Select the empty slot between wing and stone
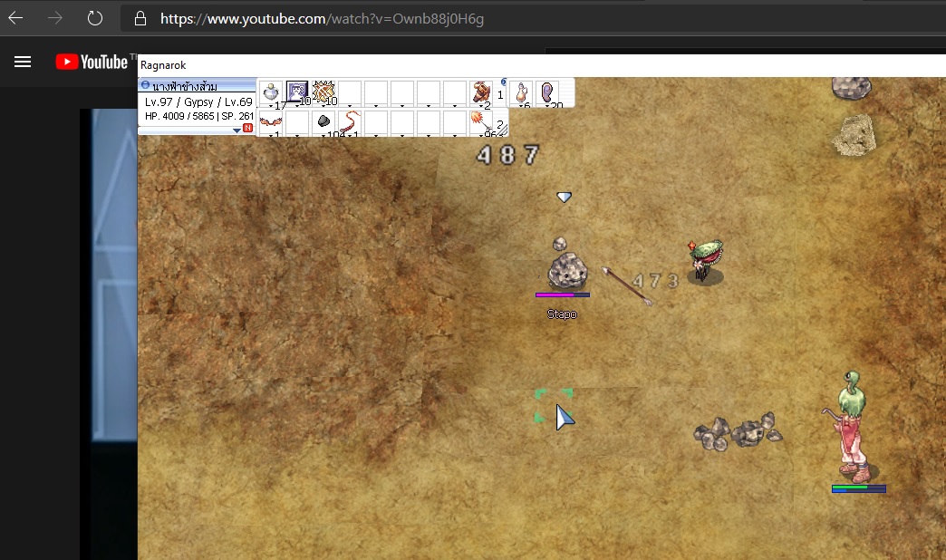Viewport: 946px width, 560px height. (297, 122)
